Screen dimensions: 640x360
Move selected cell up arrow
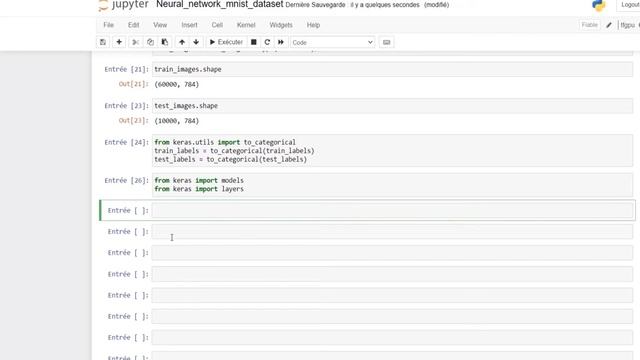(x=182, y=42)
